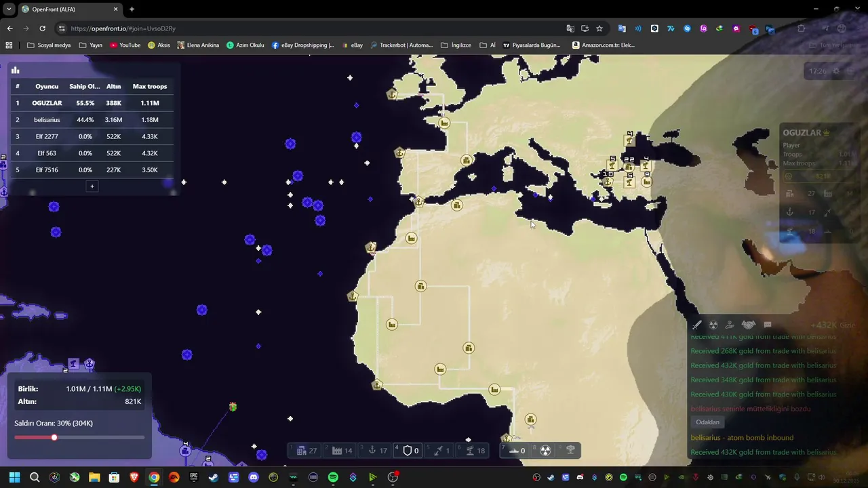Filter events by the alliance handshake icon

pyautogui.click(x=749, y=325)
